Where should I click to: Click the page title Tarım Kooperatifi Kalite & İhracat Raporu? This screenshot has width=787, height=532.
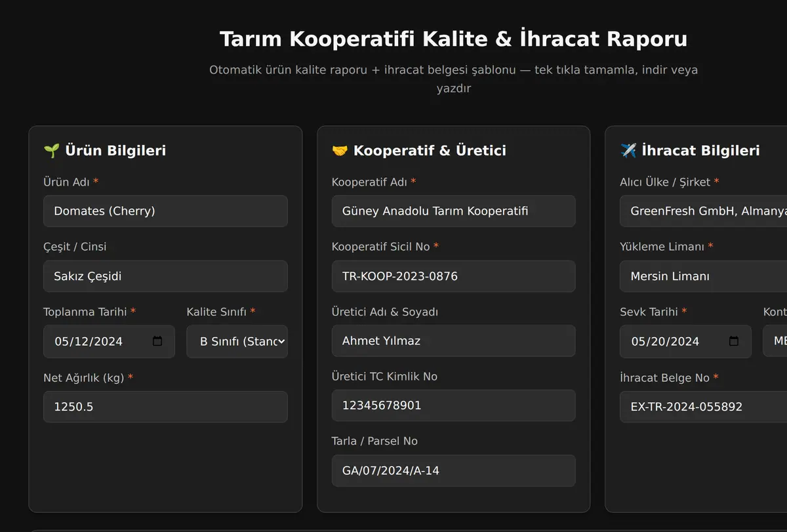click(453, 39)
